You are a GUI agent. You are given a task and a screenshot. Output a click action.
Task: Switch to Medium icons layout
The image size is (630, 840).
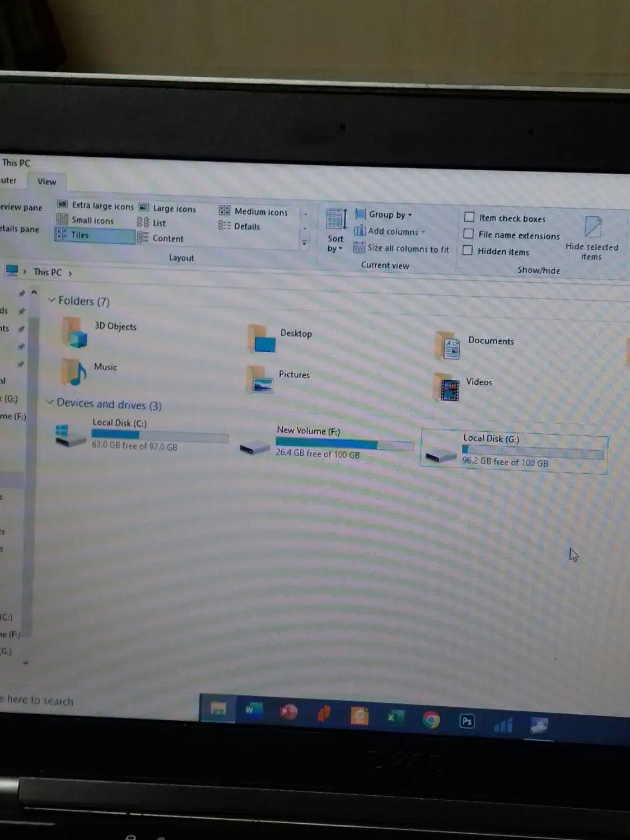coord(253,212)
